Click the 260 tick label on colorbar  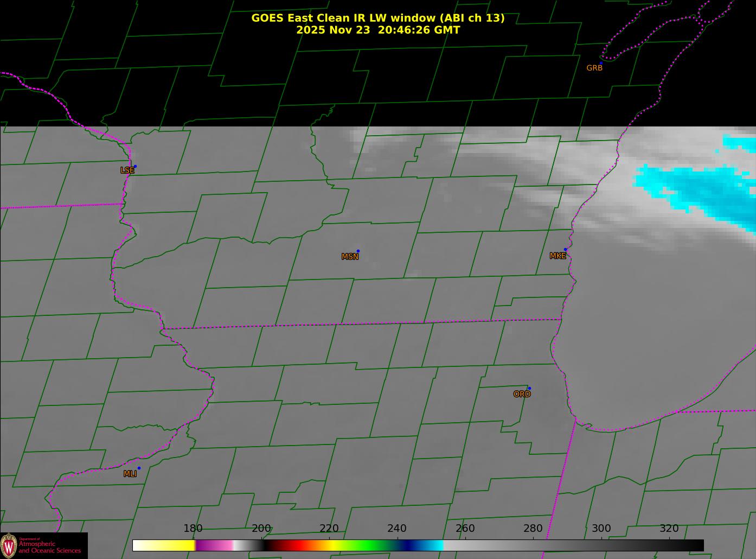[465, 529]
